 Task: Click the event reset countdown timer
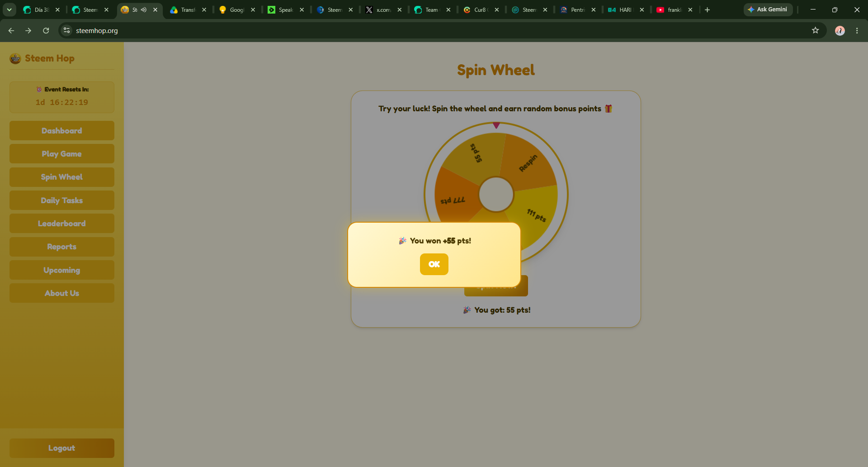62,102
